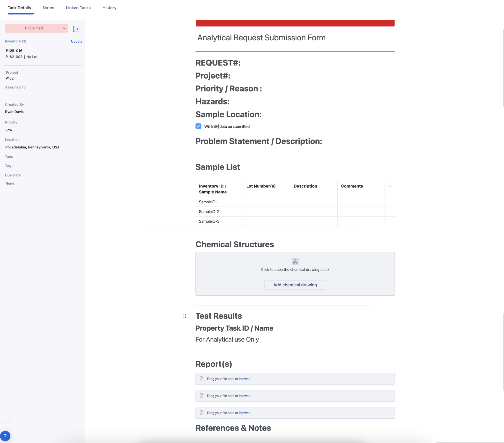Viewport: 504px width, 443px height.
Task: Click the P125-016 inventory item
Action: coord(14,51)
